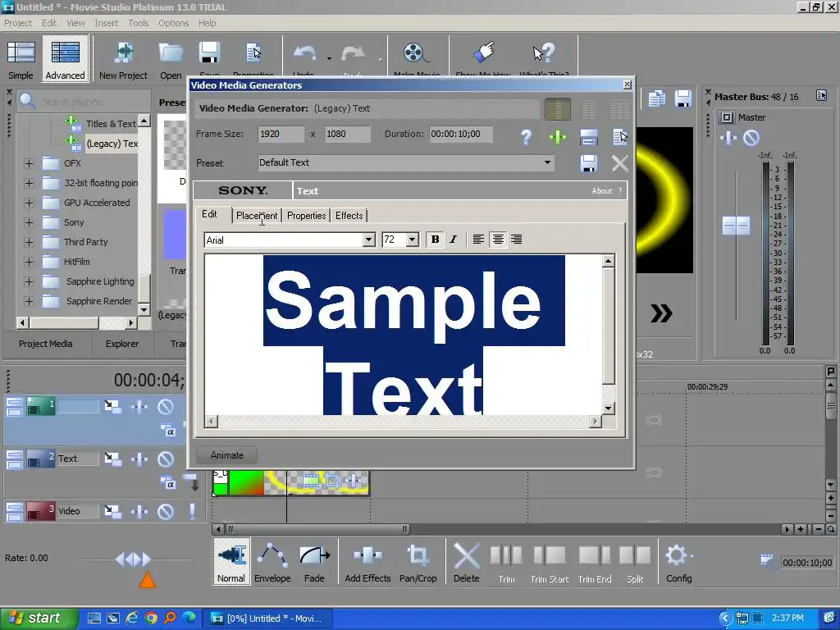Expand the Sapphire Lighting folder
The width and height of the screenshot is (840, 630).
click(x=29, y=282)
